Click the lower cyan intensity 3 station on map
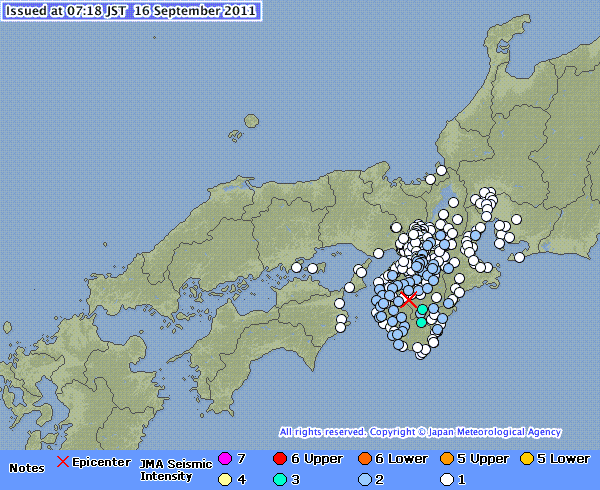600x490 pixels. [421, 322]
